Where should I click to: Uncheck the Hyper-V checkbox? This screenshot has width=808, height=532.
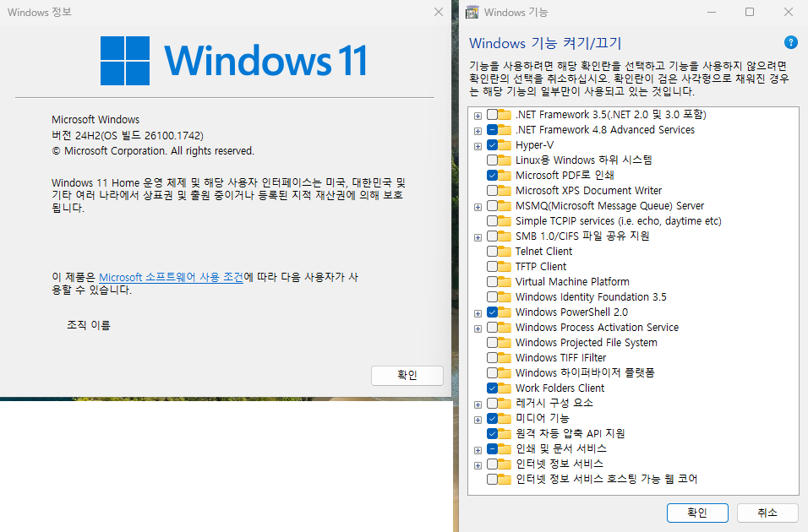[492, 144]
